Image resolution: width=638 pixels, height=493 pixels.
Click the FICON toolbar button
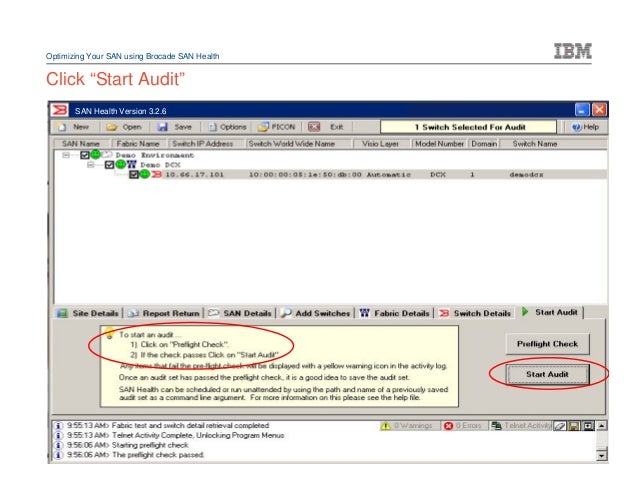pos(277,127)
